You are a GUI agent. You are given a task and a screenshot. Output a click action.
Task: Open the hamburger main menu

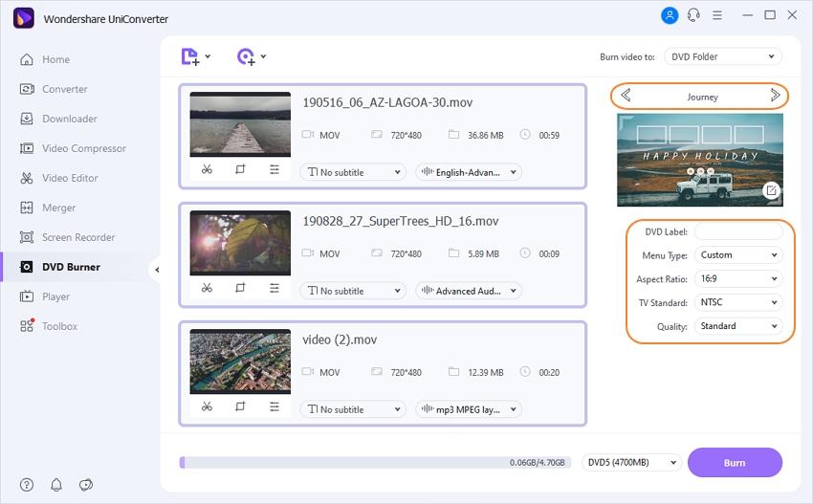pos(717,15)
